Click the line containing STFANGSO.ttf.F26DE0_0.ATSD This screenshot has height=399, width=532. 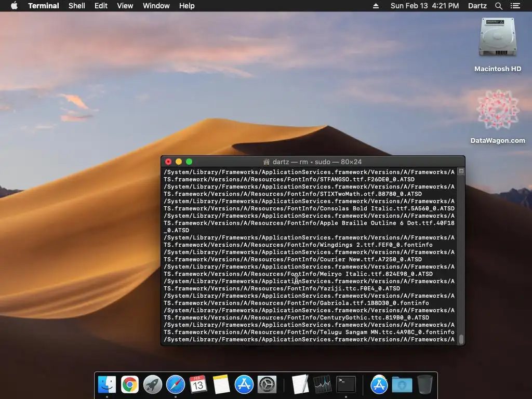pyautogui.click(x=289, y=179)
